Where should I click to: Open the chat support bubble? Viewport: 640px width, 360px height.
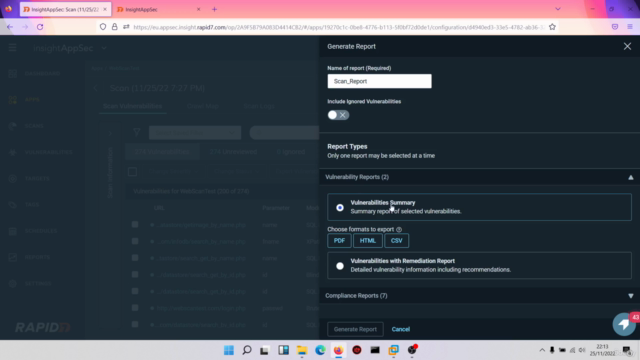click(624, 324)
